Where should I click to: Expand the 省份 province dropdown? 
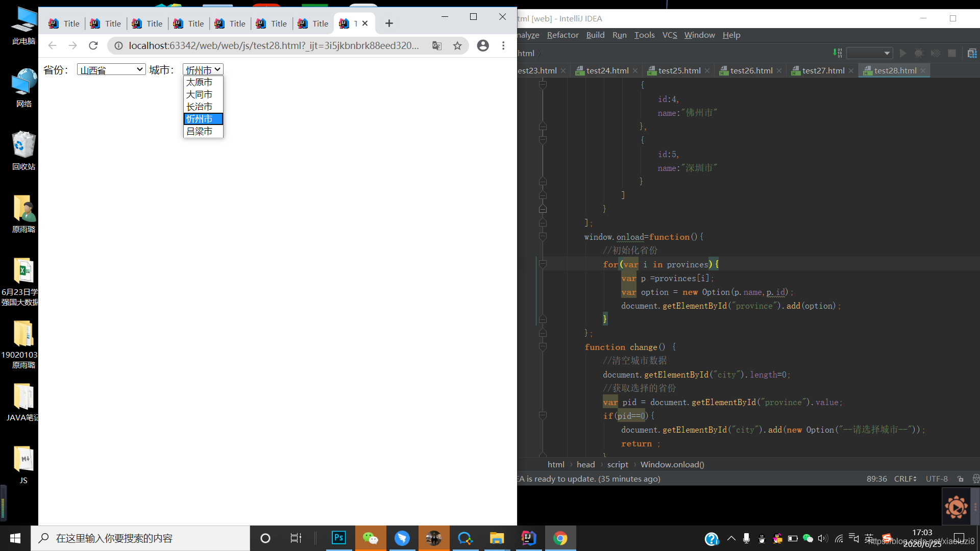click(x=111, y=70)
